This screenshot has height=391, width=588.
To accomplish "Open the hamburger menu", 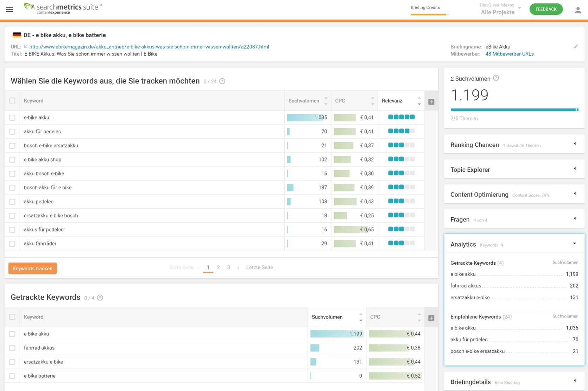I will pos(10,10).
